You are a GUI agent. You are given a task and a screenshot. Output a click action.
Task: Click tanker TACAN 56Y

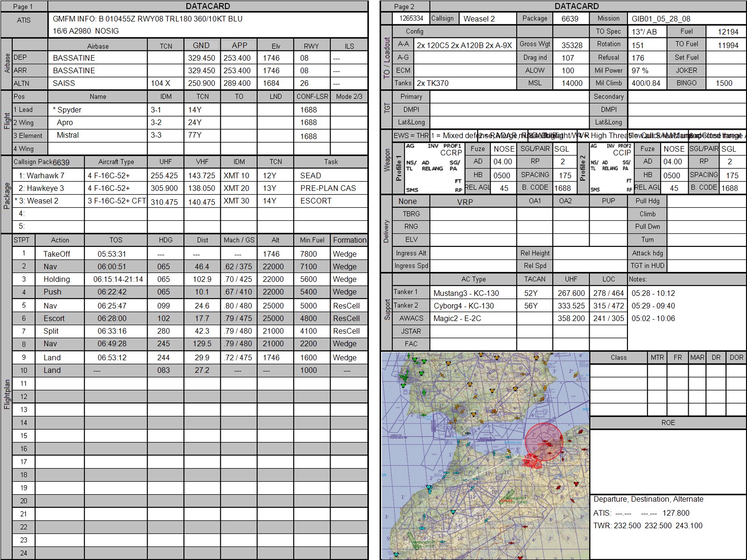(531, 306)
